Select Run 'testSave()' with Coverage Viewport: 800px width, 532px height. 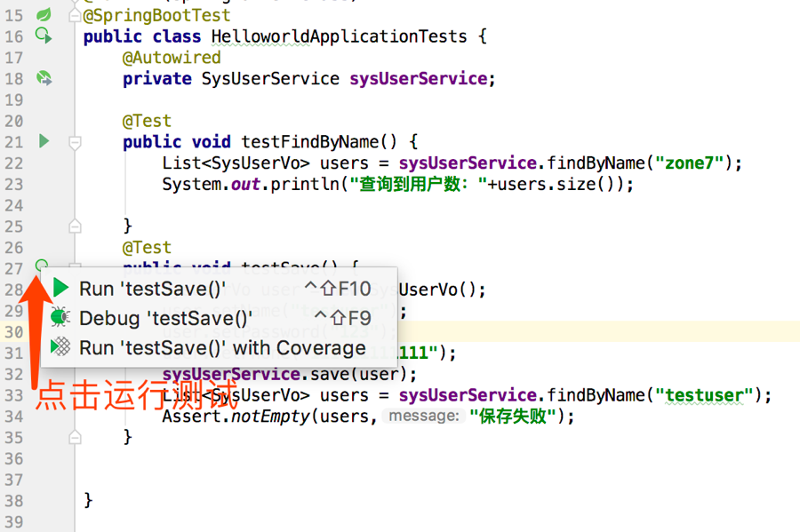coord(222,348)
